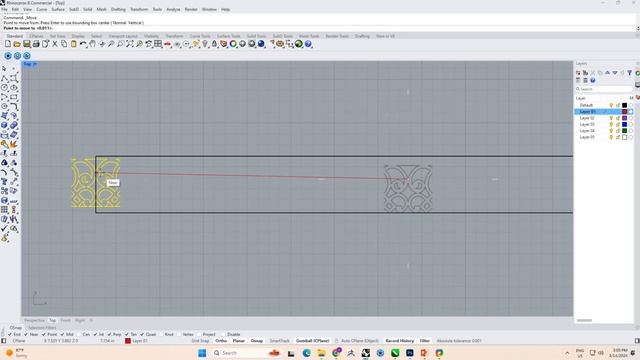Screen dimensions: 640x360
Task: Click the Zoom Extents icon
Action: (x=130, y=44)
